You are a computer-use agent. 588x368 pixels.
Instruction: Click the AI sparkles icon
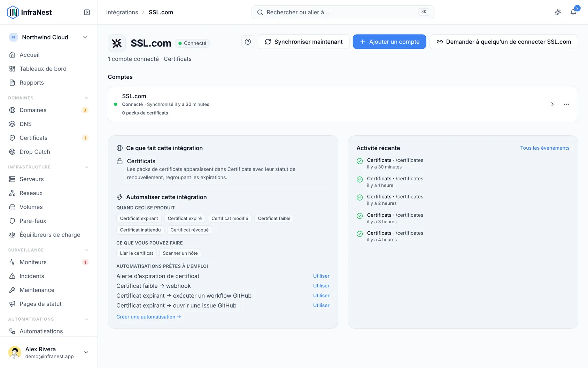(x=558, y=12)
